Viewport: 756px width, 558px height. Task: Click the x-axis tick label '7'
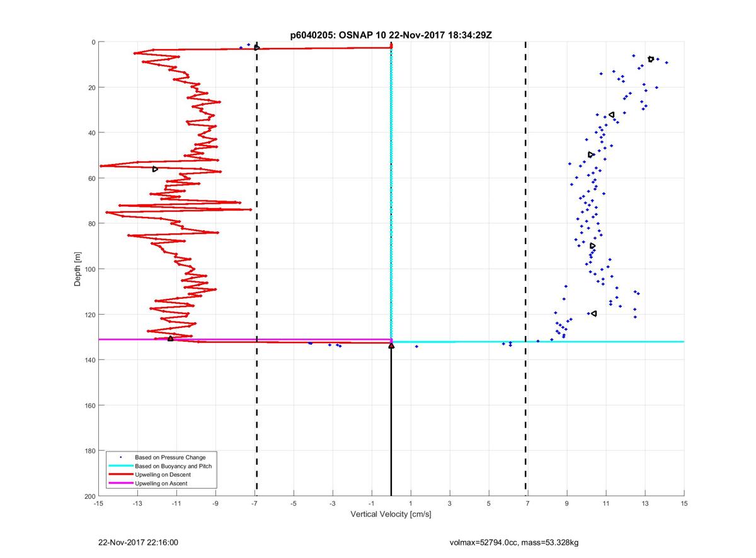pos(528,503)
